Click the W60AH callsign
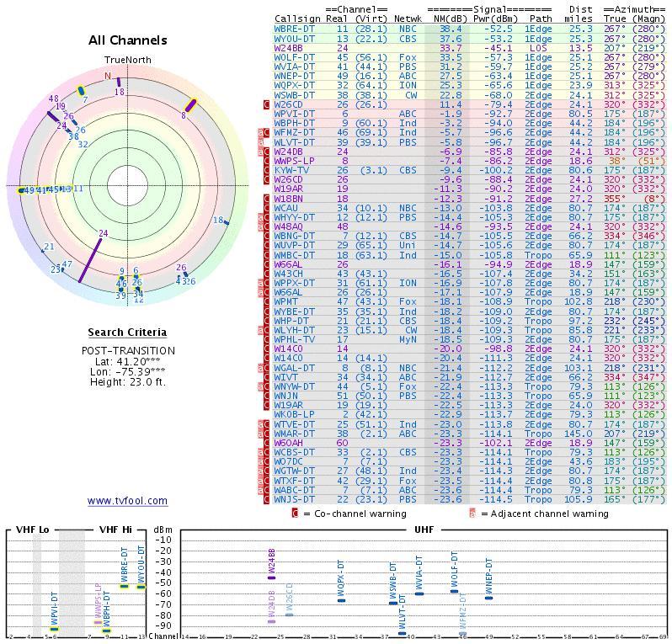 pos(289,443)
